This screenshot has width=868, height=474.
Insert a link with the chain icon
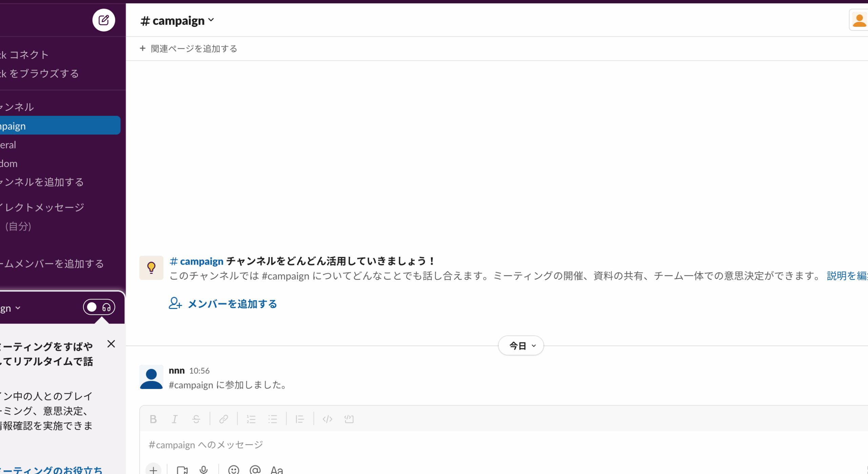(223, 419)
